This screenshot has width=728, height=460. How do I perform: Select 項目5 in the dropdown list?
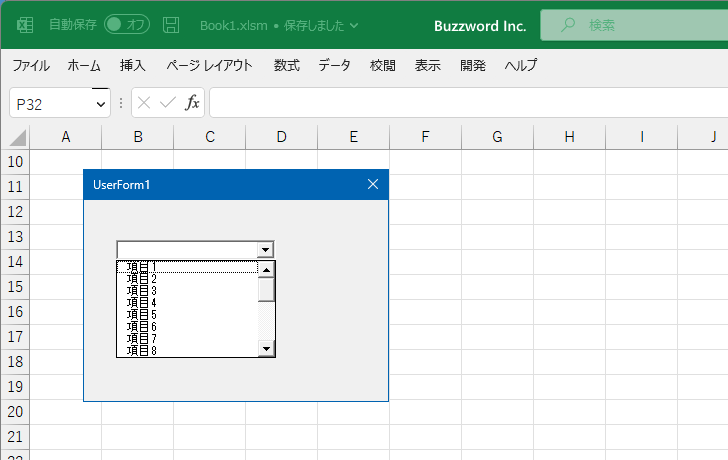click(188, 315)
